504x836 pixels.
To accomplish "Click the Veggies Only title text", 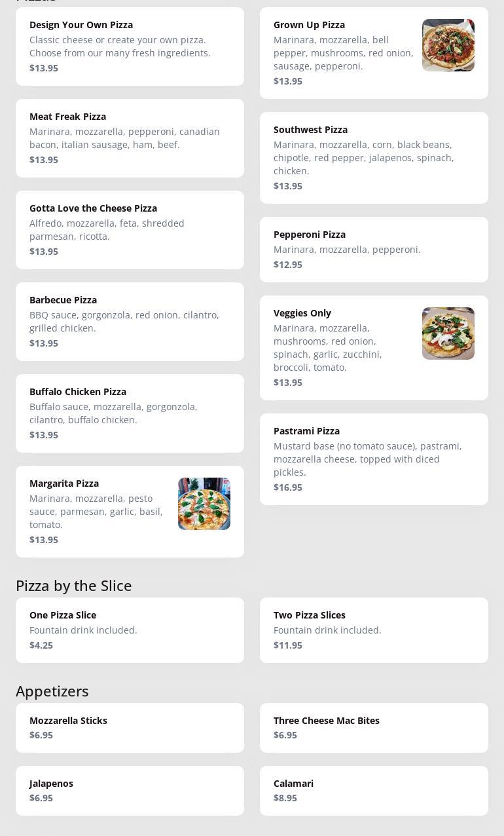I will pyautogui.click(x=302, y=313).
